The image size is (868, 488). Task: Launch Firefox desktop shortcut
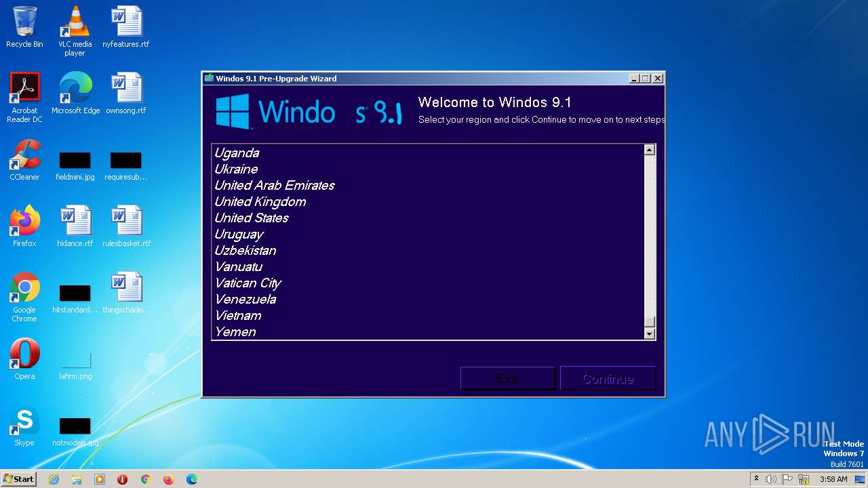pyautogui.click(x=24, y=226)
